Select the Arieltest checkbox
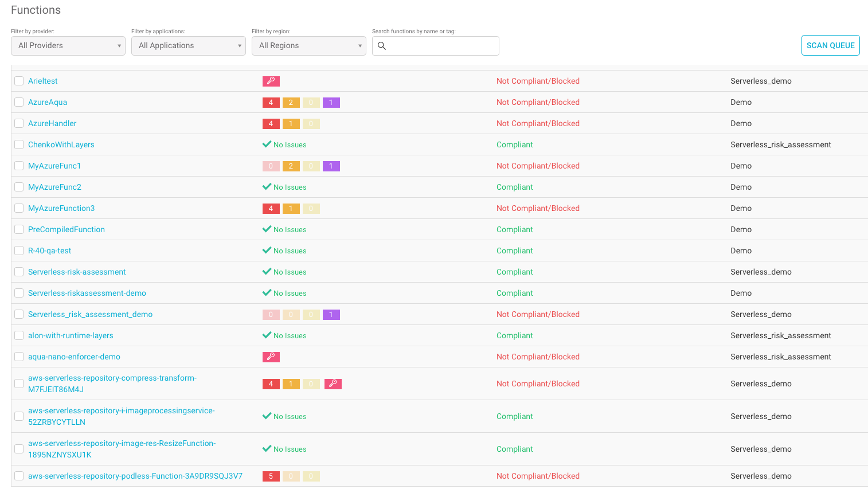Viewport: 868px width, 489px height. pyautogui.click(x=19, y=81)
